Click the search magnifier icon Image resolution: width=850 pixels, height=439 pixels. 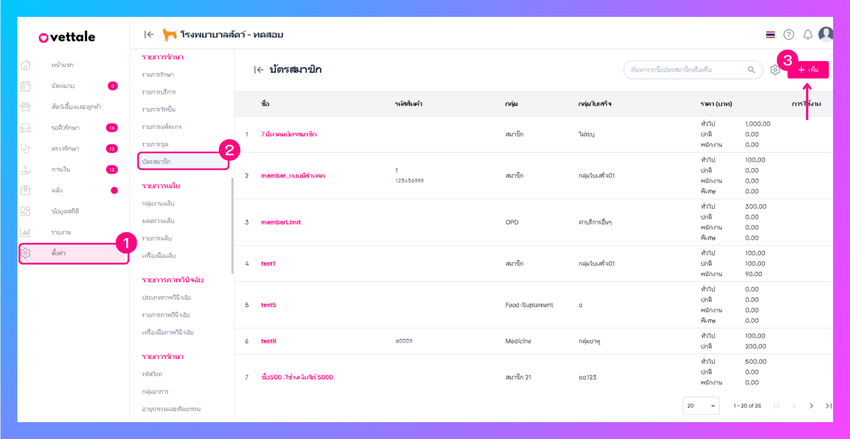[751, 70]
